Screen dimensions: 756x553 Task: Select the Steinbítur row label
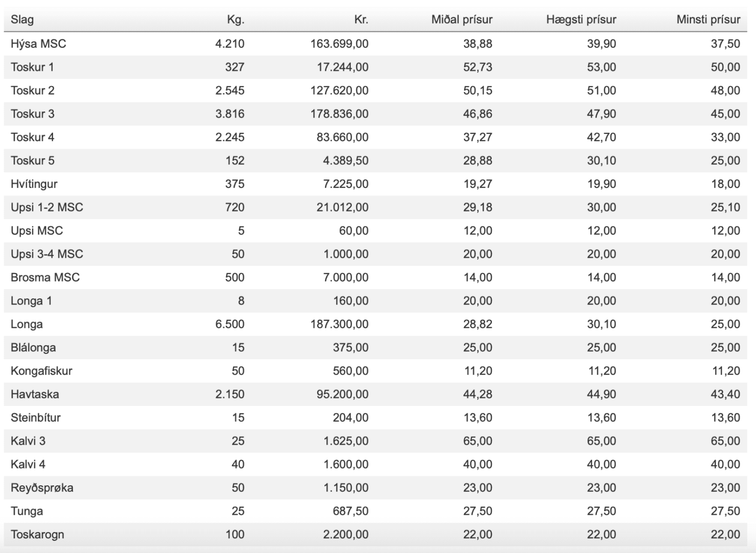point(36,418)
